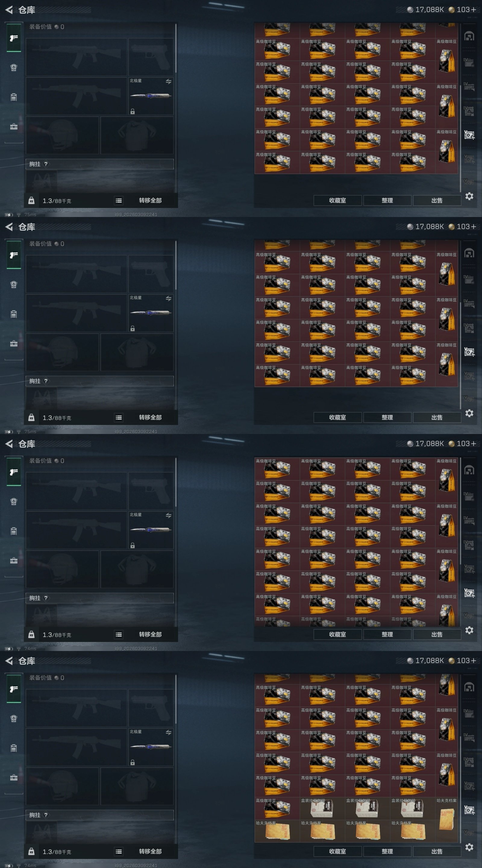The height and width of the screenshot is (868, 482).
Task: Open 收藏室 in the bottommost warehouse view
Action: (x=337, y=851)
